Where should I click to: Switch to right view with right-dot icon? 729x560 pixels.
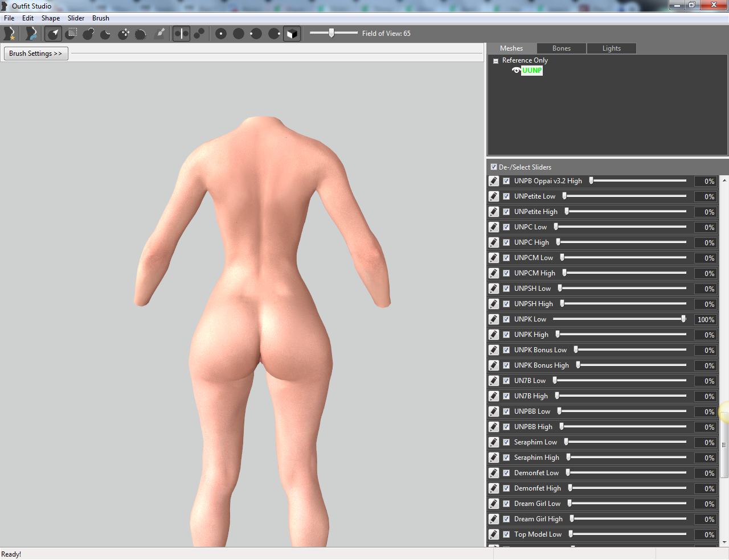point(274,34)
